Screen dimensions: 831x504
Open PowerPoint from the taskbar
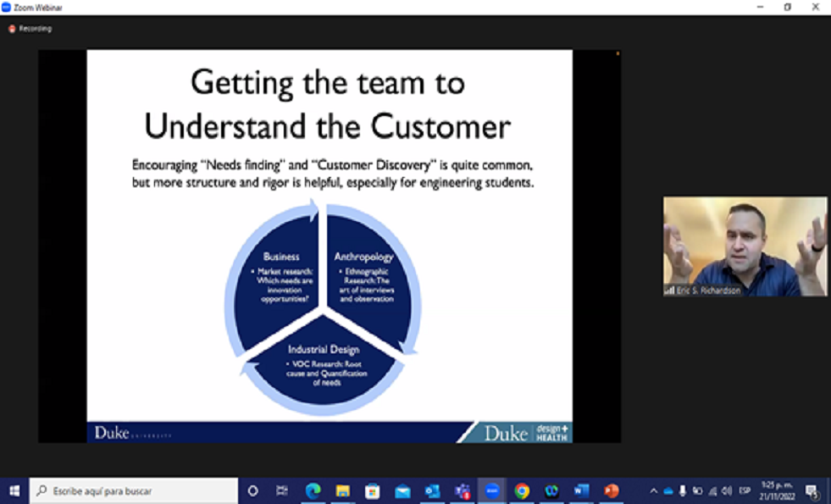[x=611, y=490]
